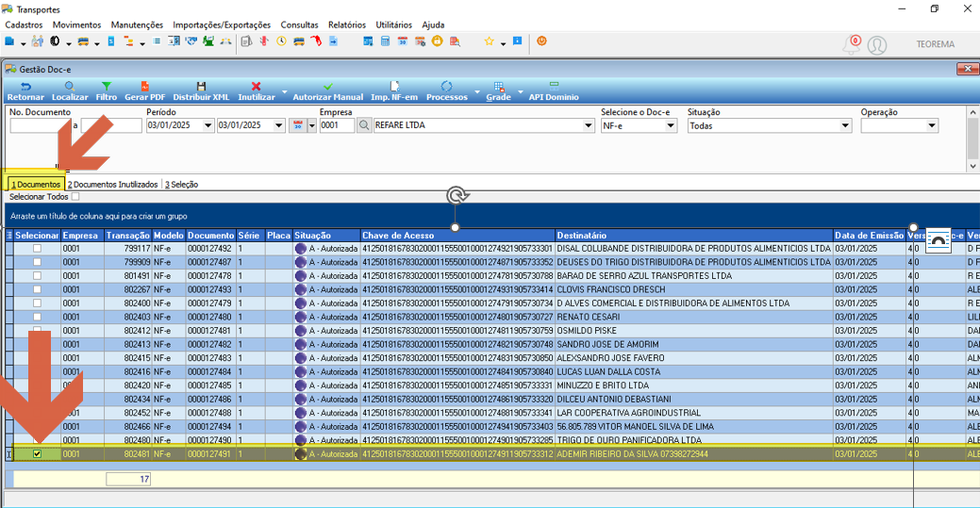Screen dimensions: 980x508
Task: Open the Importações/Exportações menu
Action: (222, 25)
